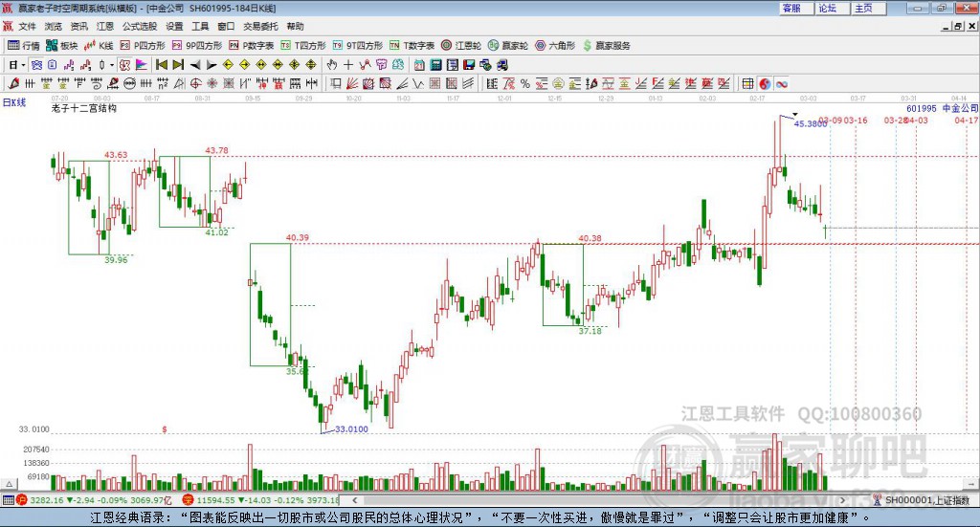980x527 pixels.
Task: Toggle the colored grid table icon
Action: (747, 83)
